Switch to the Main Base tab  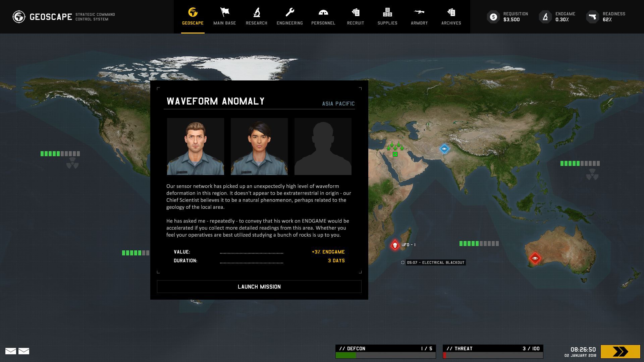click(x=224, y=17)
